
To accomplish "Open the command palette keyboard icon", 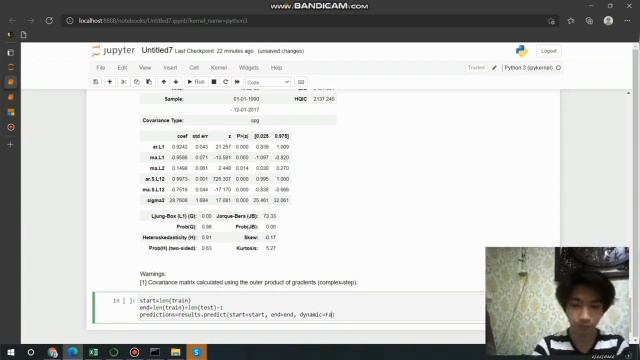I will 301,82.
